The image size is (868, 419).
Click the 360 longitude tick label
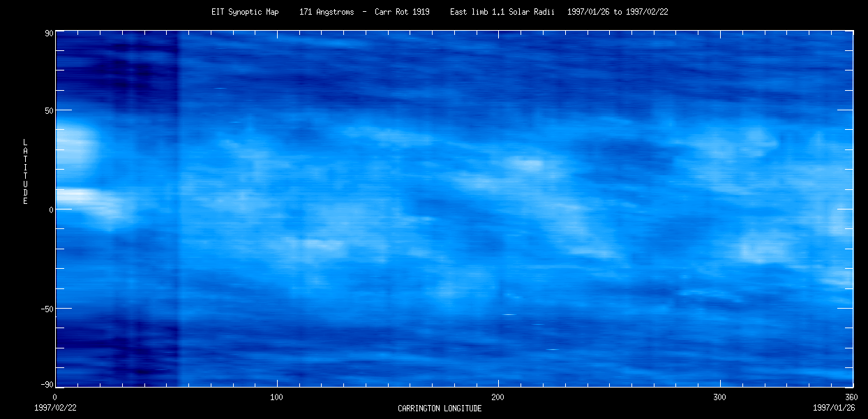click(x=851, y=397)
